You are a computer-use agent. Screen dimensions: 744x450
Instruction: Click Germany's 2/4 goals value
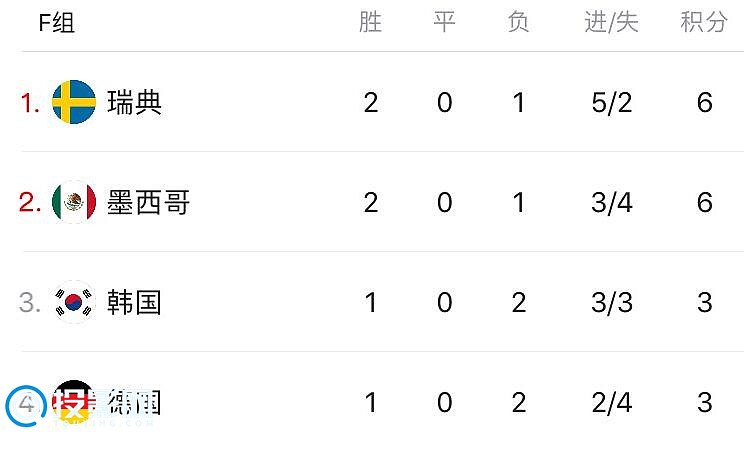pyautogui.click(x=612, y=403)
